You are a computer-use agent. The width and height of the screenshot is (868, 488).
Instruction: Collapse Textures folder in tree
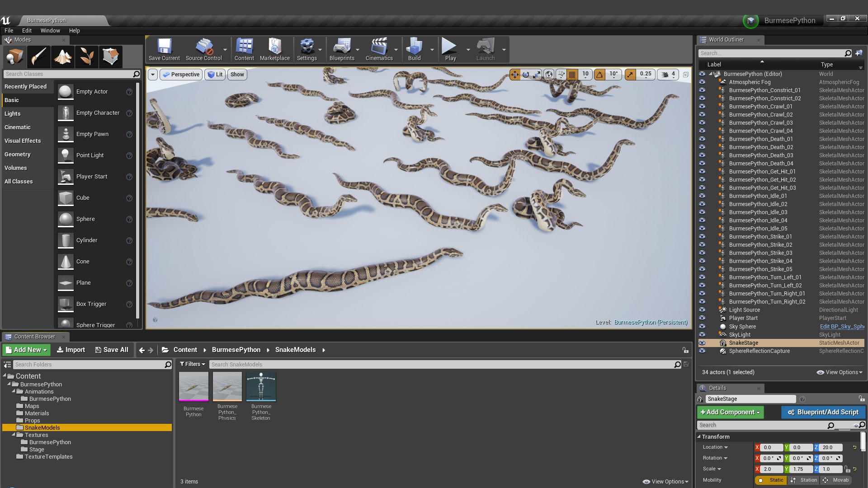click(x=14, y=435)
